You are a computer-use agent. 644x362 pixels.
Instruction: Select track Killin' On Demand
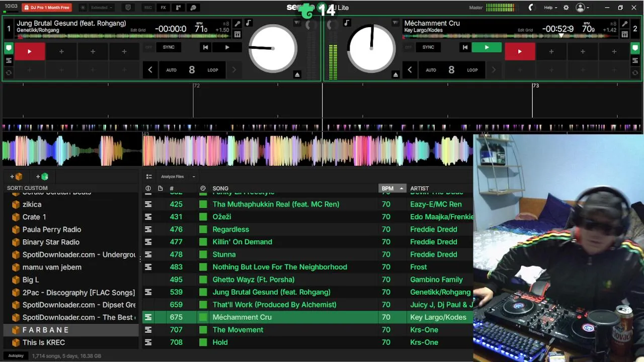click(243, 242)
